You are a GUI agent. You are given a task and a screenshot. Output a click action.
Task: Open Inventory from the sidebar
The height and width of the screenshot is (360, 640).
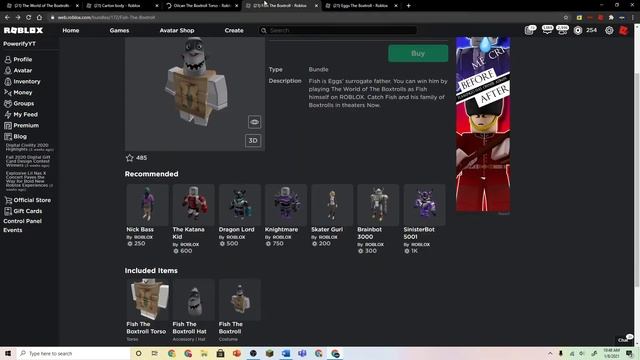22,82
